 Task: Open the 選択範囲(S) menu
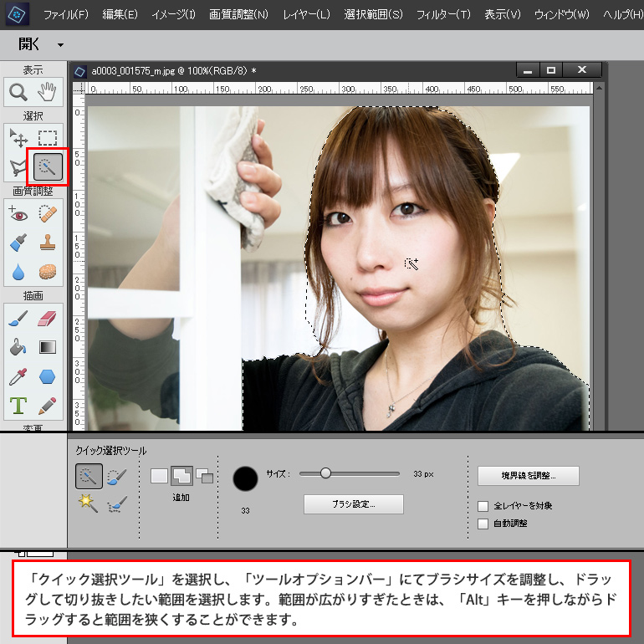tap(373, 14)
